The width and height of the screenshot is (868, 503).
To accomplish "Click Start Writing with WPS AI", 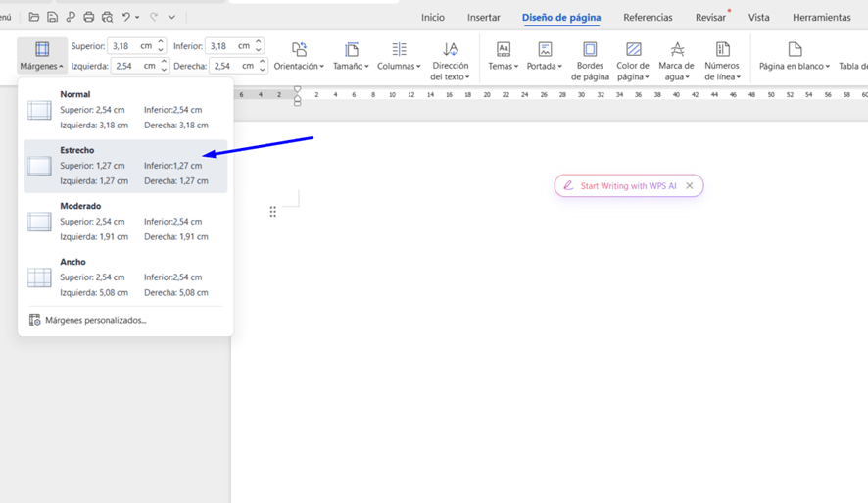I will point(627,185).
